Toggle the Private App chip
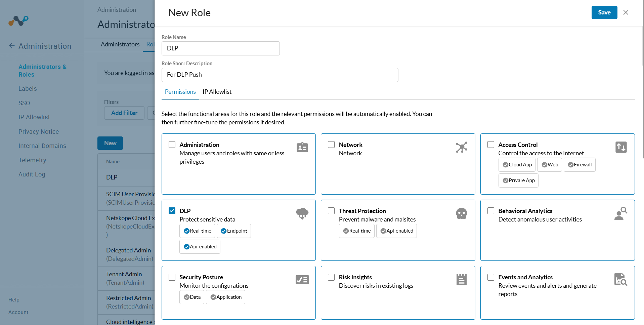 click(518, 180)
